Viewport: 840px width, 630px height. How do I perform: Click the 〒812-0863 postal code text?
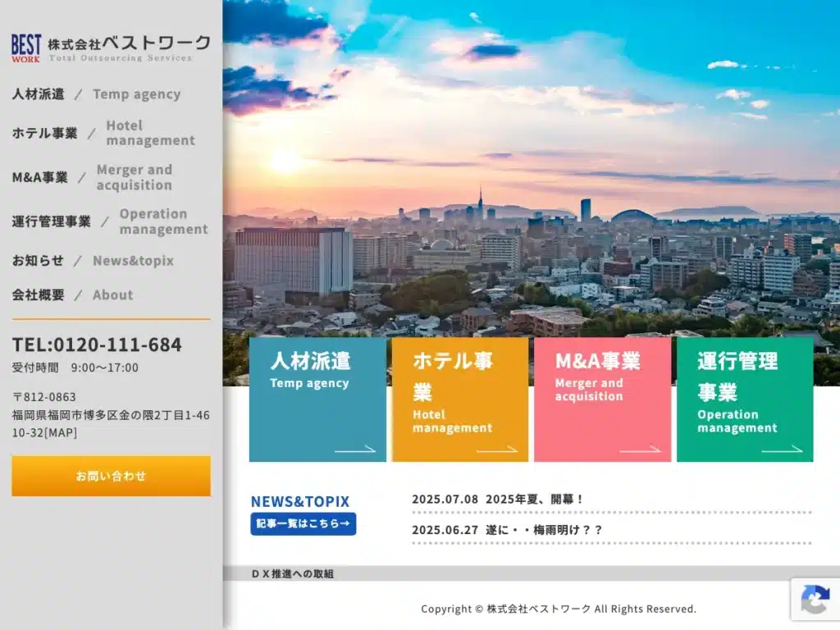coord(44,397)
